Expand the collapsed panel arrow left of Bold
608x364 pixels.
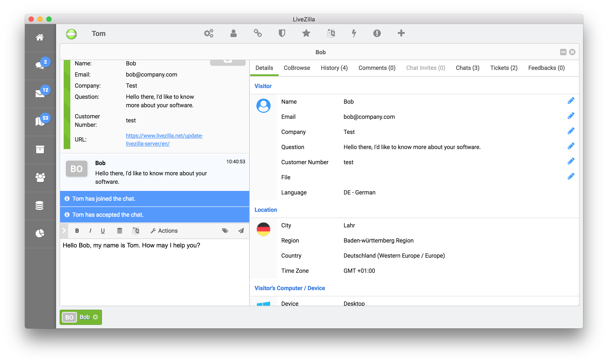coord(64,231)
